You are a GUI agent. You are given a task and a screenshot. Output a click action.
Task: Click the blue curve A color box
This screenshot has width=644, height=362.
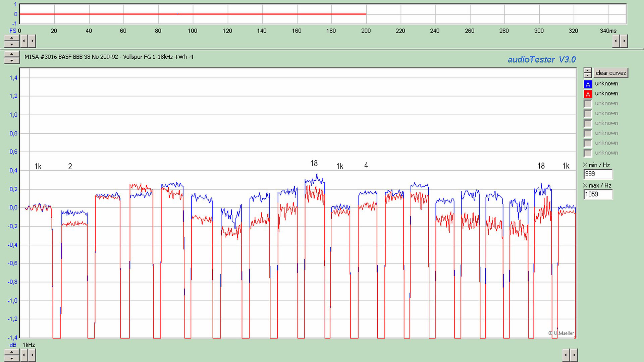click(x=588, y=84)
